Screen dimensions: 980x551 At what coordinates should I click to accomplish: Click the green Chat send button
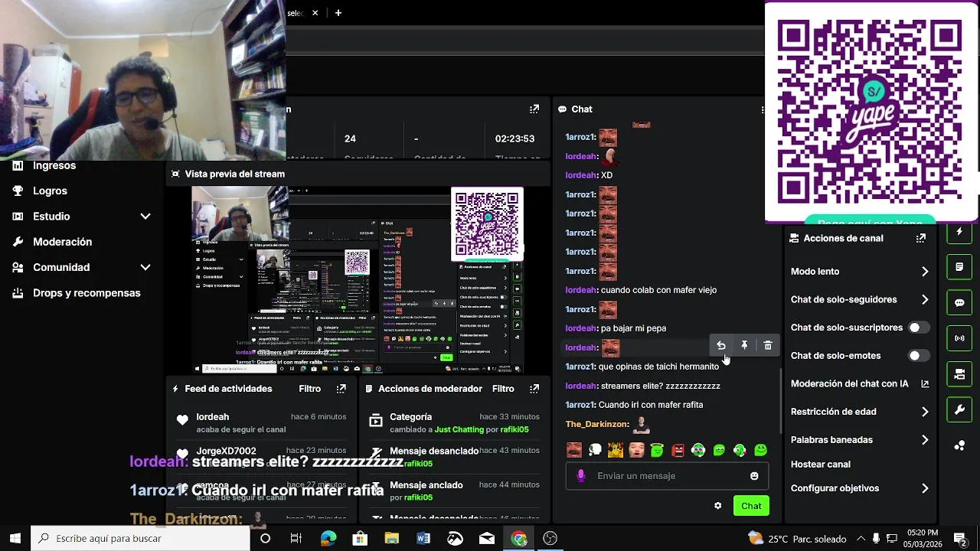[751, 506]
